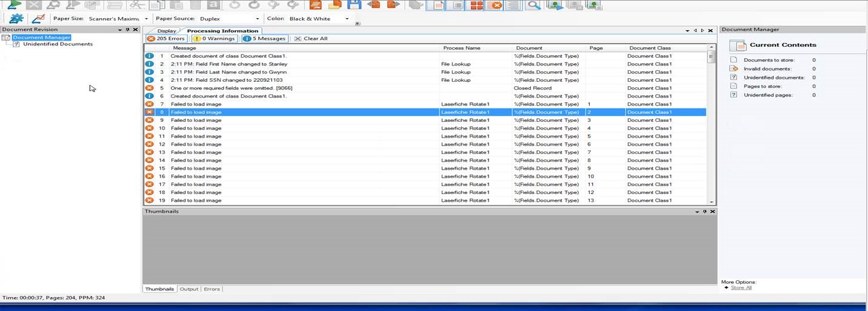Viewport: 868px width, 311px height.
Task: Click the Pages to store icon
Action: click(733, 86)
